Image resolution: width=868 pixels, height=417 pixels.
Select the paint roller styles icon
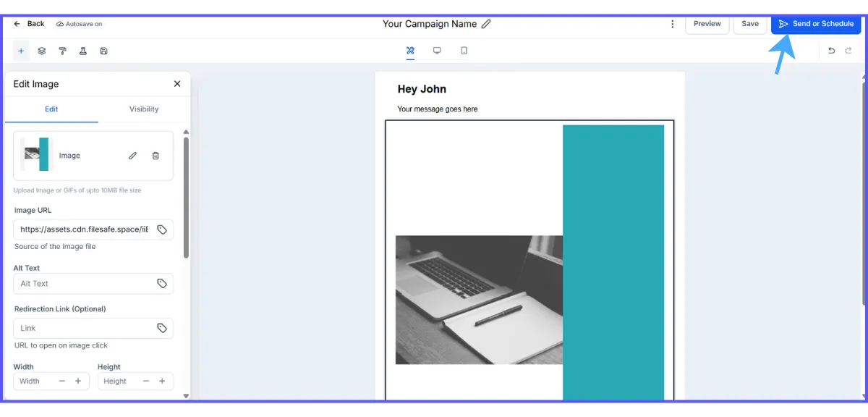coord(63,51)
